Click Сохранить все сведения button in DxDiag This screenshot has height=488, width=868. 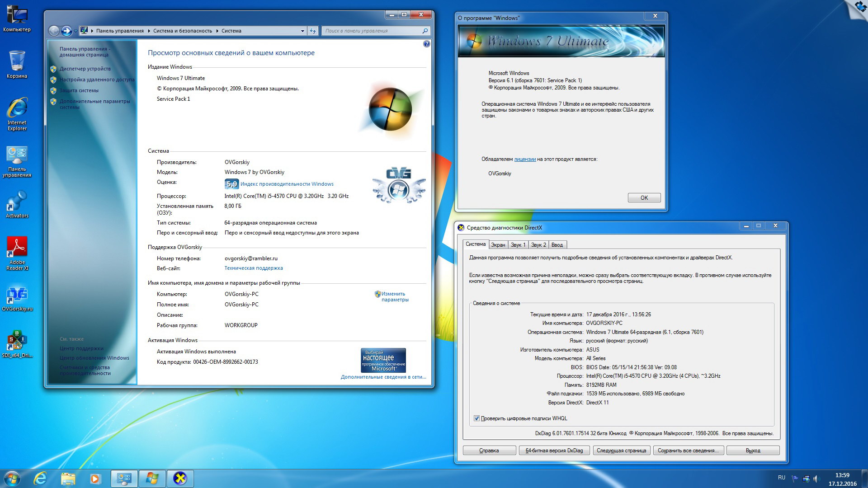click(687, 450)
